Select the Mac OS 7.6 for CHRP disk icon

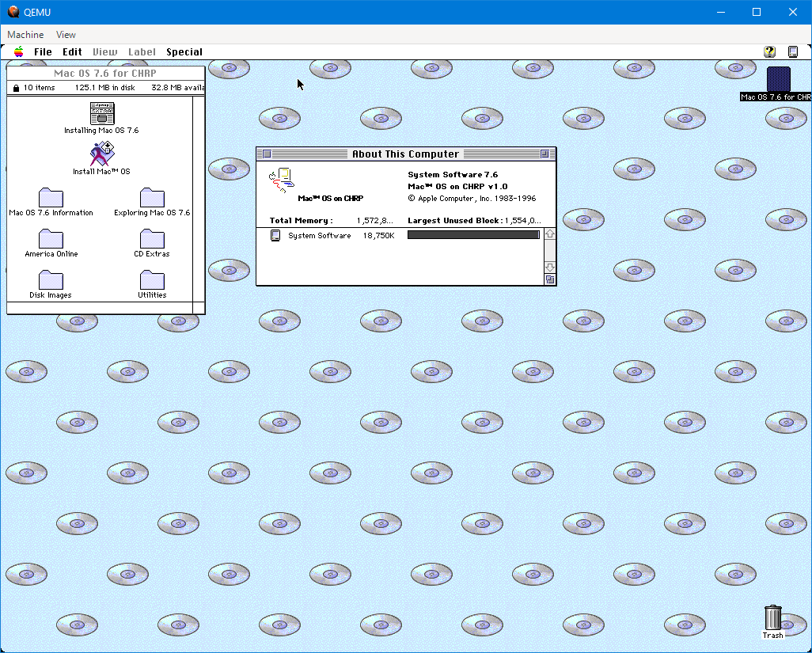pos(779,79)
